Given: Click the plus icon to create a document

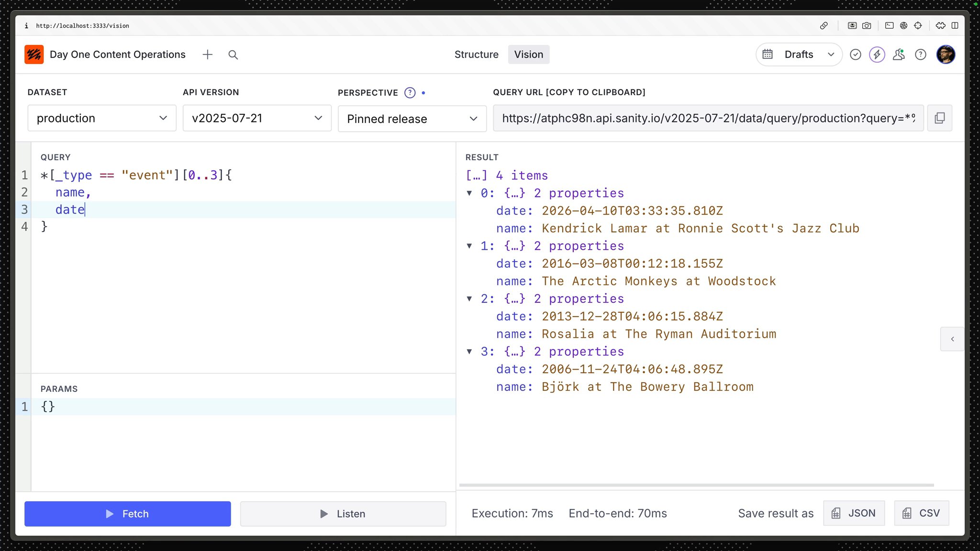Looking at the screenshot, I should click(207, 55).
